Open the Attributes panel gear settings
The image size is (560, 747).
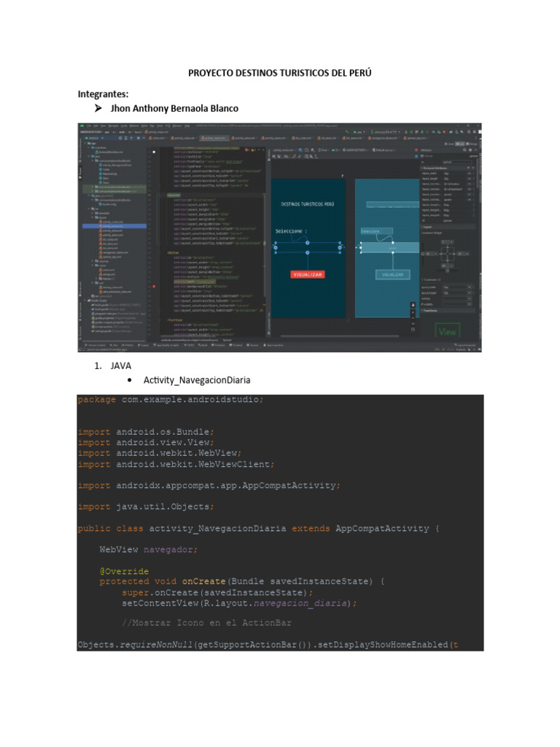(470, 150)
